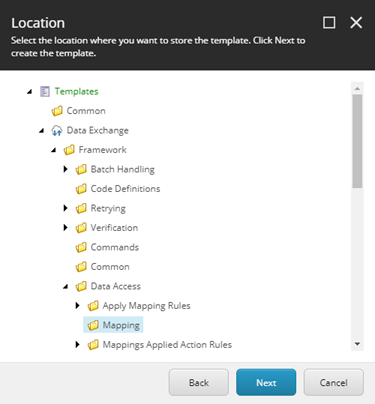The height and width of the screenshot is (404, 375).
Task: Expand Mappings Applied Action Rules folder
Action: pos(78,344)
